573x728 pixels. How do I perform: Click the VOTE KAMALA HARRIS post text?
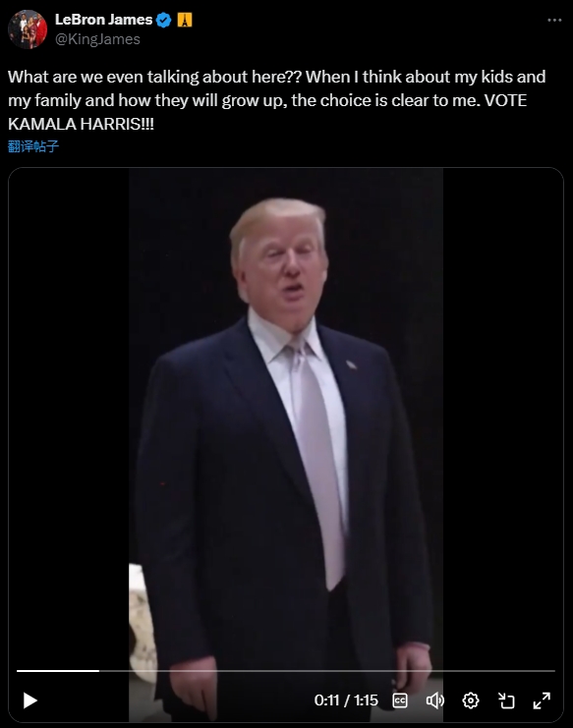coord(267,112)
